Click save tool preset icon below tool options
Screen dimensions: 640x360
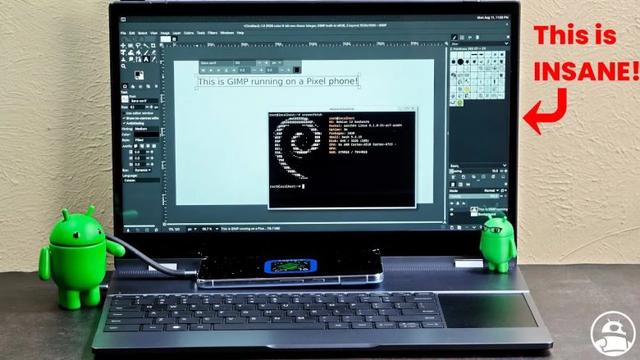coord(128,230)
